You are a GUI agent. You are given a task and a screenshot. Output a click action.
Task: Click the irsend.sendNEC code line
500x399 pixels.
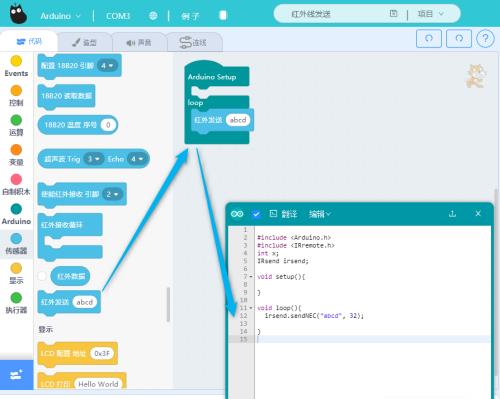[x=314, y=316]
